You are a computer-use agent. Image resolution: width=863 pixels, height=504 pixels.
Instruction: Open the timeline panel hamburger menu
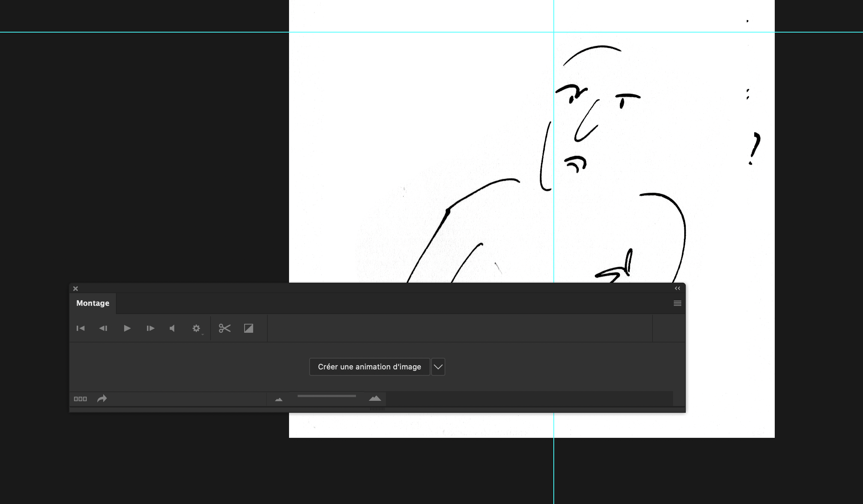coord(677,303)
